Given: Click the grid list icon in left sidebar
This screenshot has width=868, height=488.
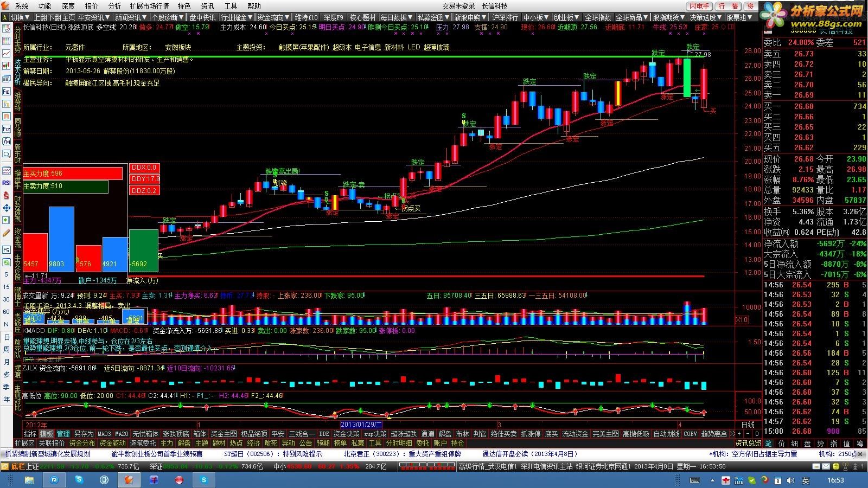Looking at the screenshot, I should [x=7, y=41].
